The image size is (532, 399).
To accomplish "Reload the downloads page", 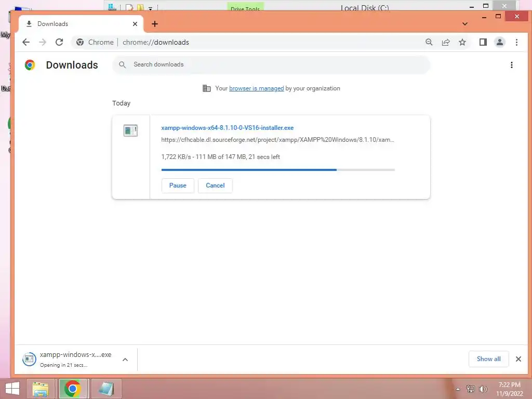I will (x=59, y=42).
